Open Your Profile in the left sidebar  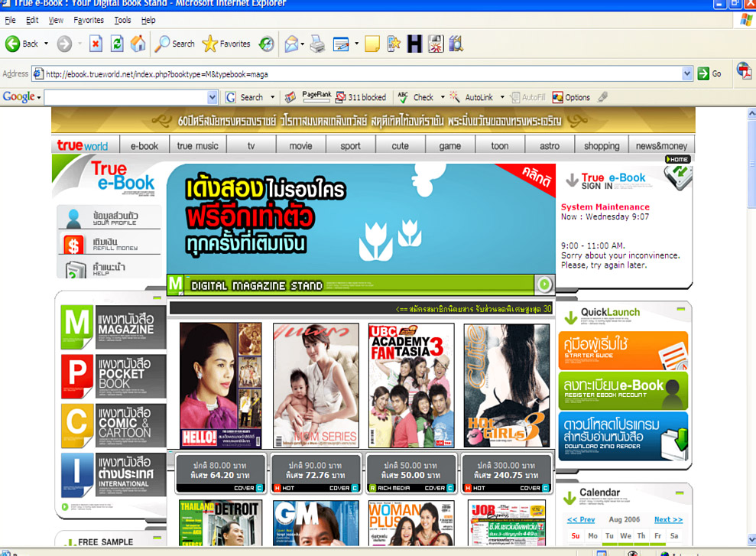tap(109, 217)
